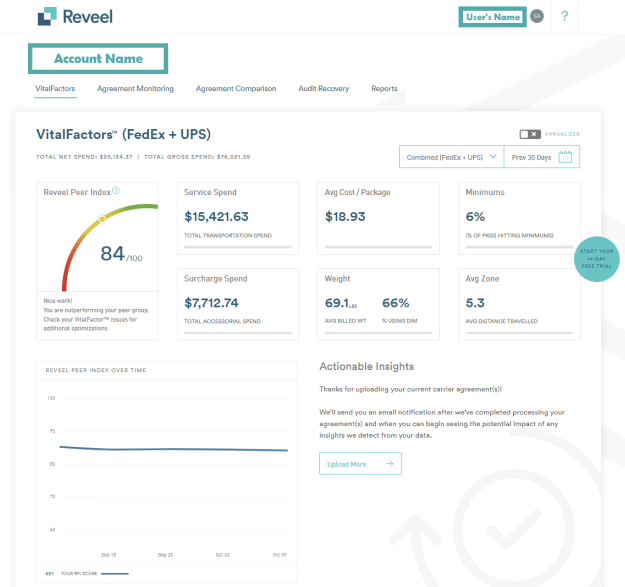Click the peer index gauge marker dot
Viewport: 625px width, 587px height.
point(102,219)
